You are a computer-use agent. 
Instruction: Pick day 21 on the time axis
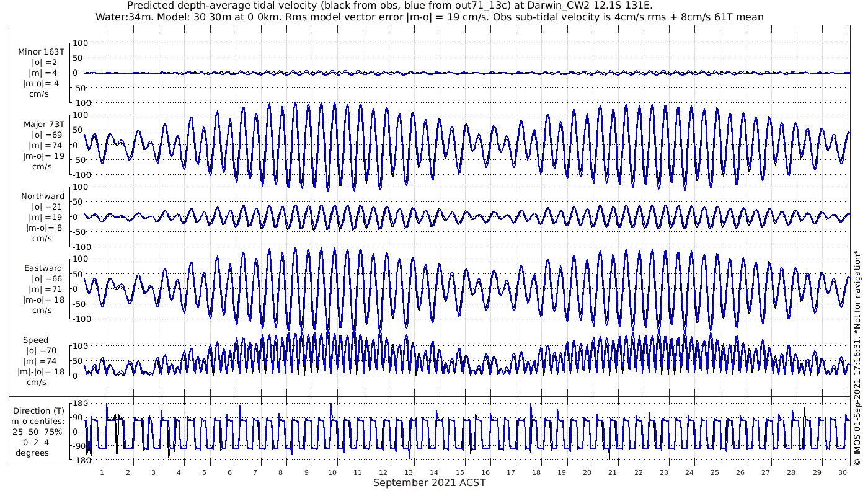click(x=613, y=472)
